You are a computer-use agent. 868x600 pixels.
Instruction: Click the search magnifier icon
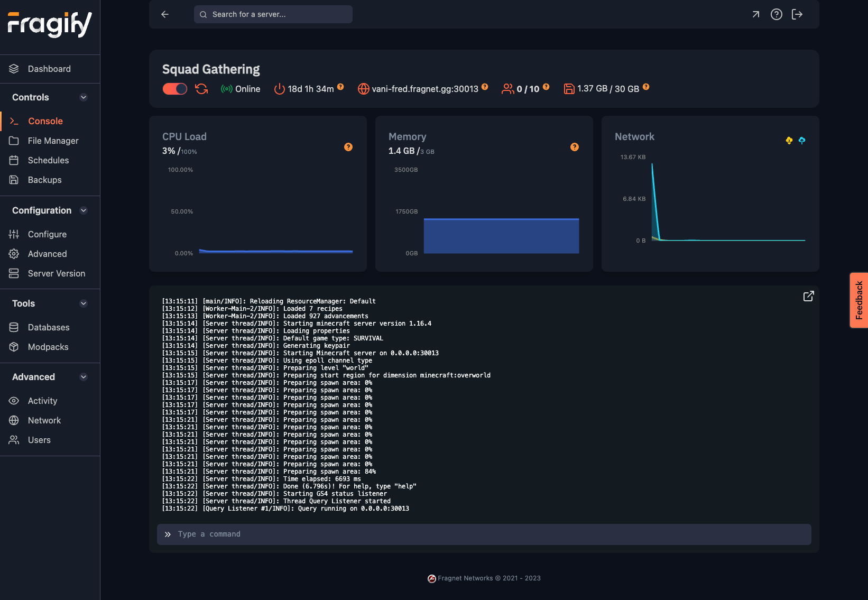click(x=203, y=14)
